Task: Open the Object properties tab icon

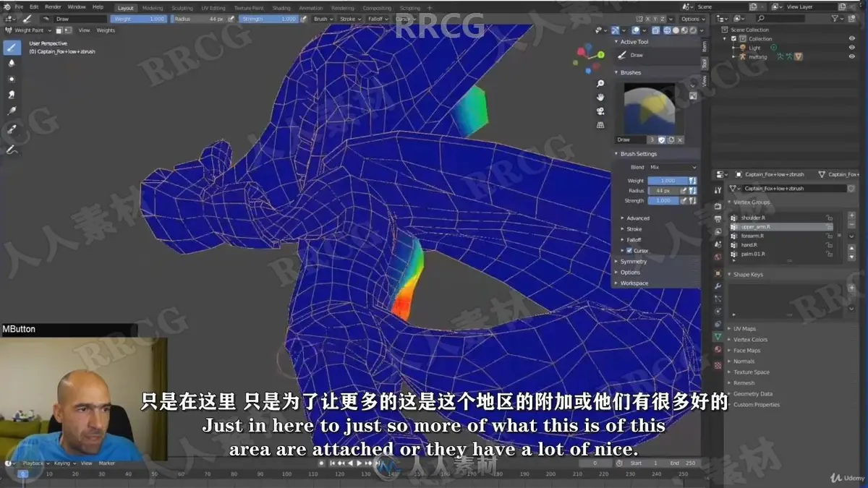Action: coord(718,273)
